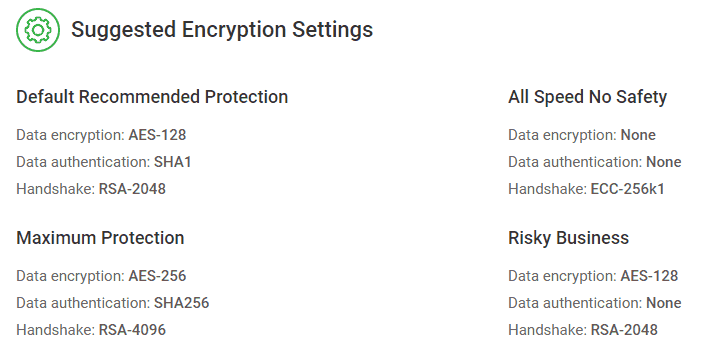The image size is (708, 361).
Task: Select the All Speed No Safety heading
Action: [587, 97]
